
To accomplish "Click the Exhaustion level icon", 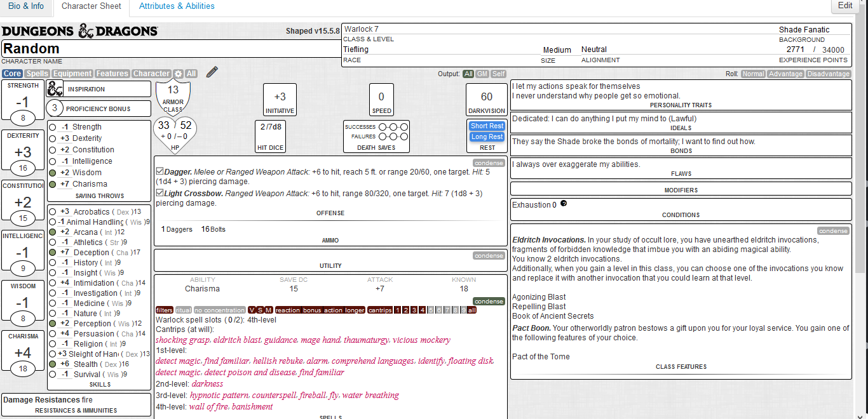I will (563, 204).
